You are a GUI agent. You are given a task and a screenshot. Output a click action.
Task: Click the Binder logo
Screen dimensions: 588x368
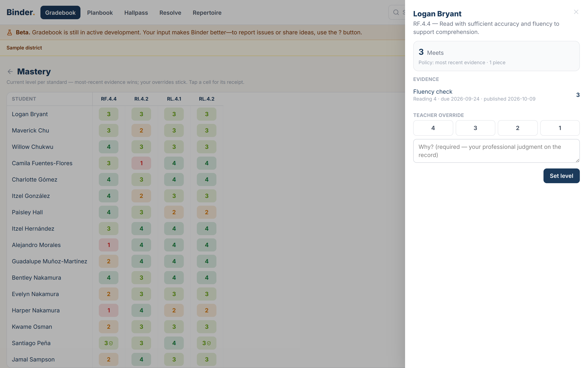21,12
